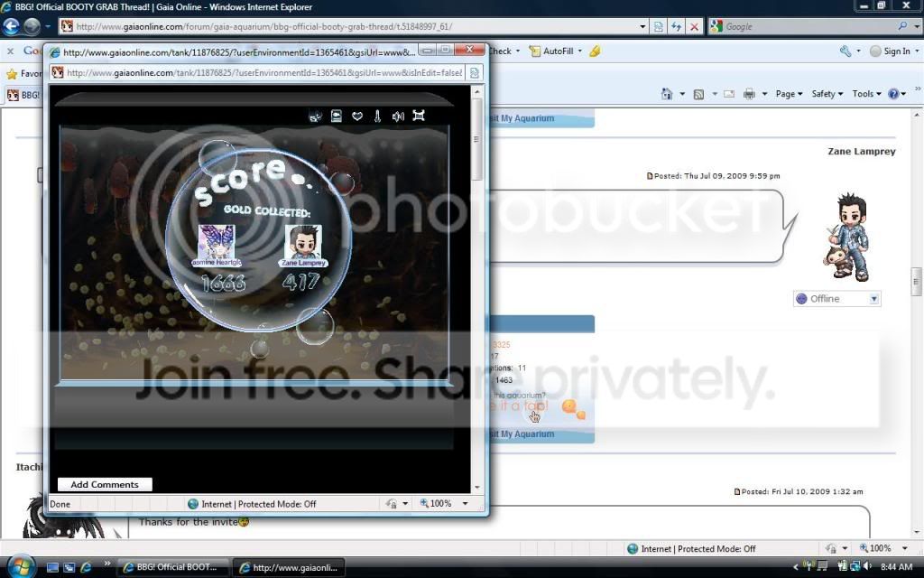Click popup window address bar URL field
This screenshot has width=924, height=578.
[x=265, y=72]
